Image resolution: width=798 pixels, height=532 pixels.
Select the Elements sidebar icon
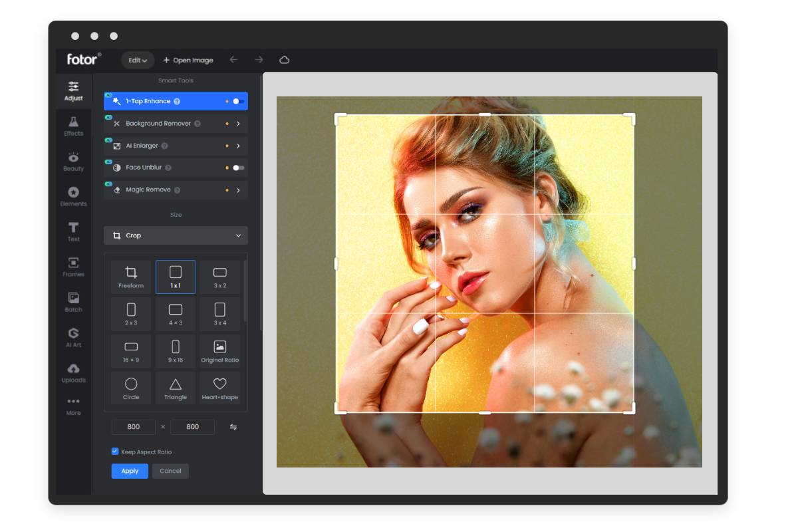(73, 196)
